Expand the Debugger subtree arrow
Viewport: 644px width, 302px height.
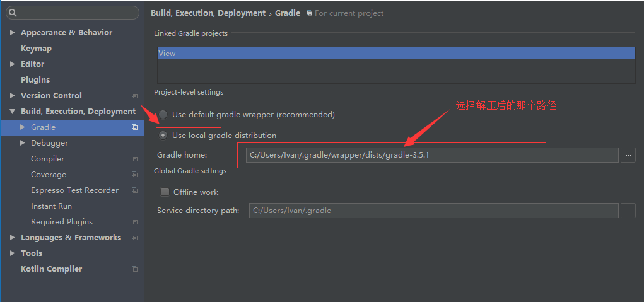(23, 143)
